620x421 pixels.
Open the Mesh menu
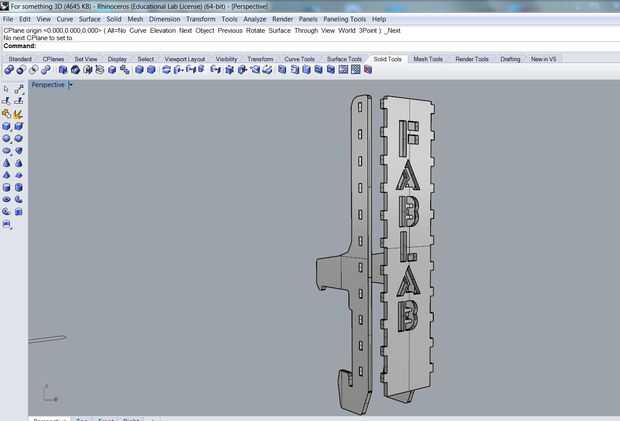coord(135,19)
